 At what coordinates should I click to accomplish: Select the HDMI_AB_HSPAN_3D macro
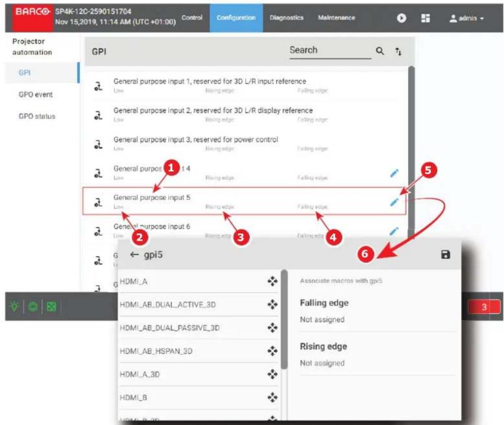coord(156,351)
